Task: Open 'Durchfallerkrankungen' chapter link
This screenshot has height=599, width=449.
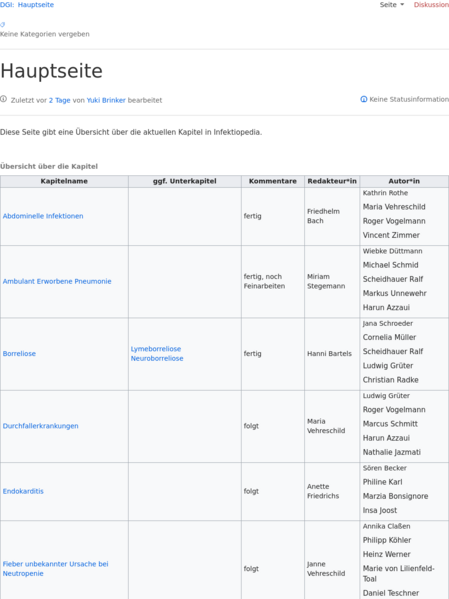Action: 41,426
